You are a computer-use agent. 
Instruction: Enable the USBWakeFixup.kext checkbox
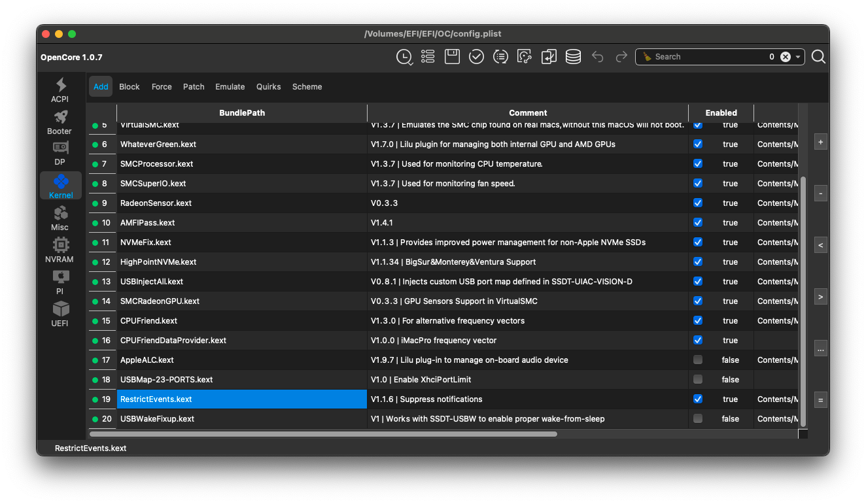coord(698,418)
